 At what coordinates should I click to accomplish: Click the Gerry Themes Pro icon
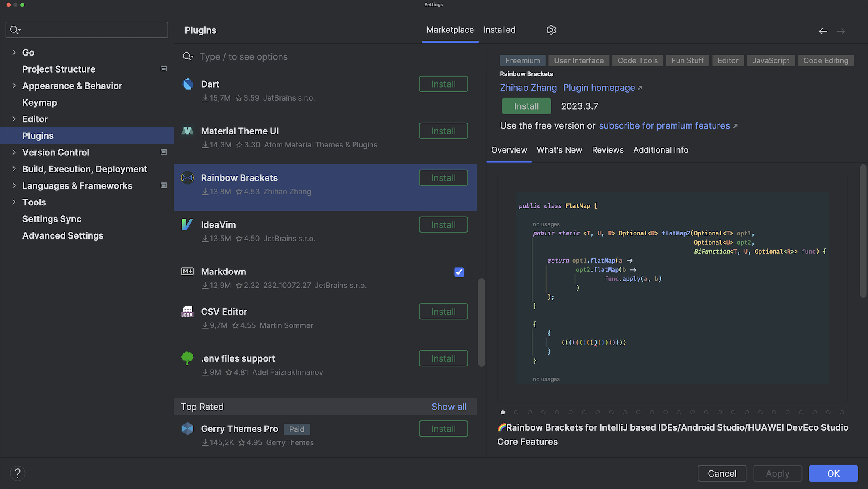coord(187,428)
